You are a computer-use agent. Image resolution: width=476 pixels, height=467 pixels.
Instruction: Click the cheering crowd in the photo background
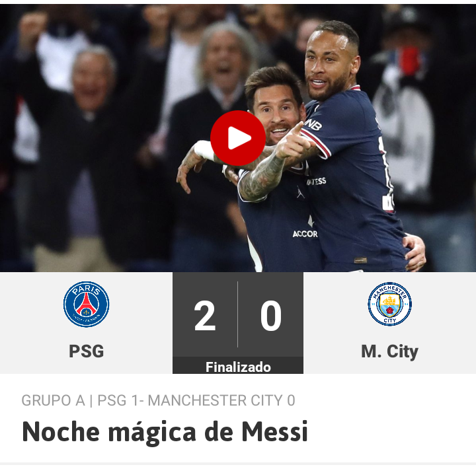[91, 122]
